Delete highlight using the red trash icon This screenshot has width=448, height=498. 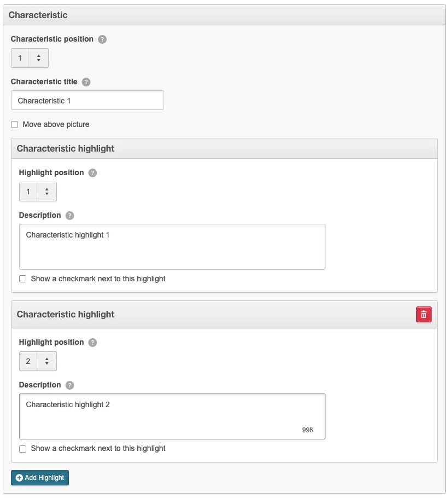tap(423, 315)
